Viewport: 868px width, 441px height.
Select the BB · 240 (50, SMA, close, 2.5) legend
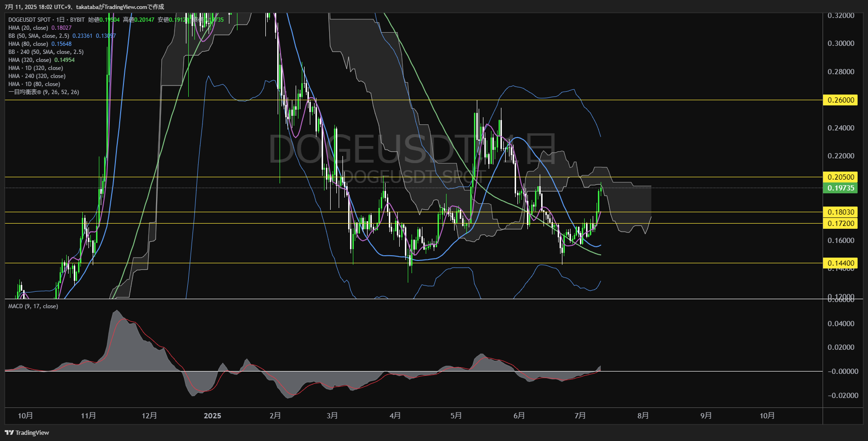coord(46,52)
